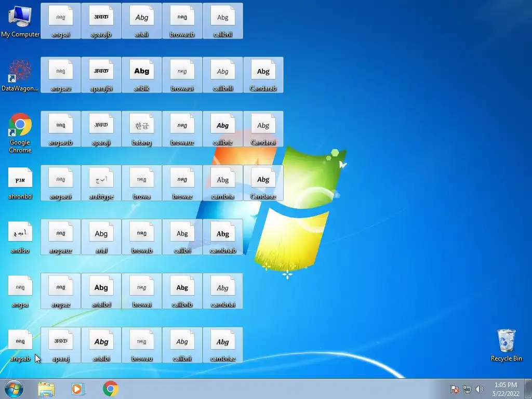Select the angsaz font file
The image size is (532, 399).
pyautogui.click(x=61, y=291)
